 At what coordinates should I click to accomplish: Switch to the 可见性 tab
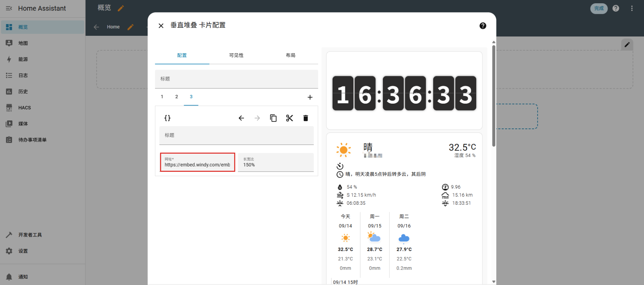(236, 55)
